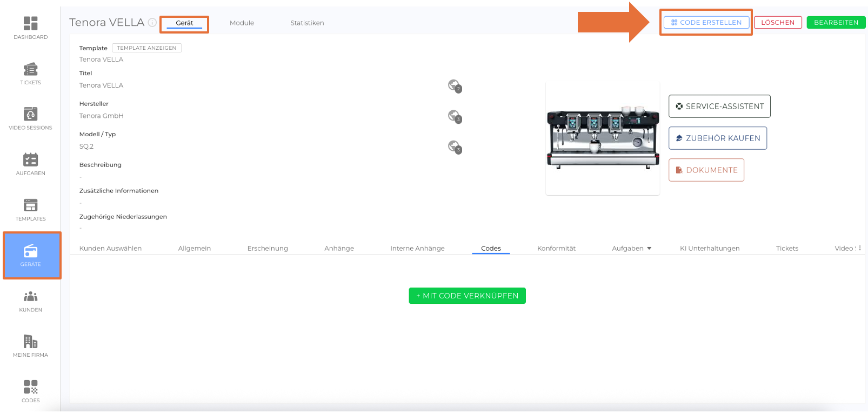The height and width of the screenshot is (413, 868).
Task: Switch to the Statistiken tab
Action: (307, 23)
